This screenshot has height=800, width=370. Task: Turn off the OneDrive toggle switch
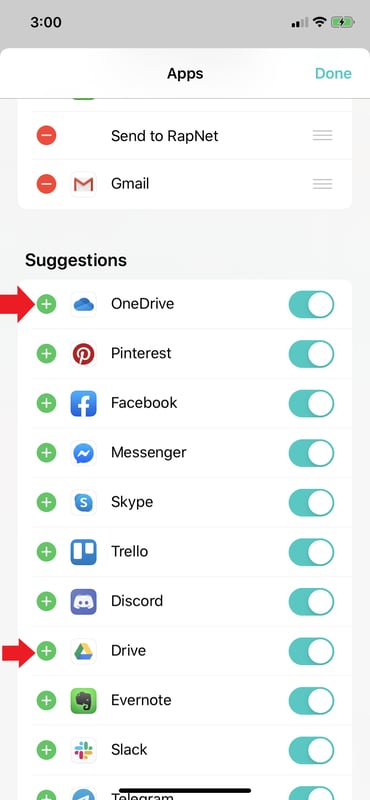coord(311,305)
